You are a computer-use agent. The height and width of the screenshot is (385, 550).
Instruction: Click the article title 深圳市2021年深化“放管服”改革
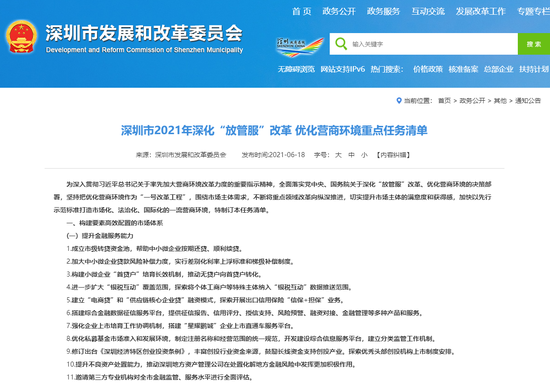pos(274,130)
